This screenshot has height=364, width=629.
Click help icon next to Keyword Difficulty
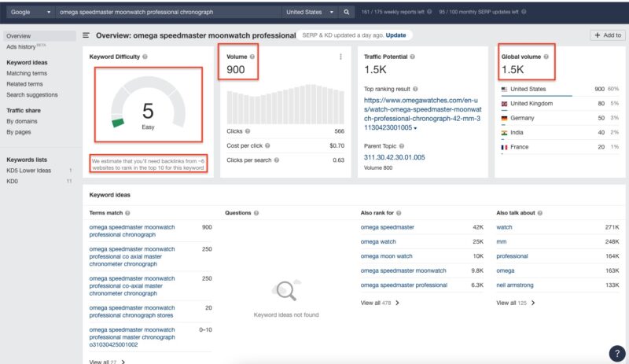pos(145,57)
